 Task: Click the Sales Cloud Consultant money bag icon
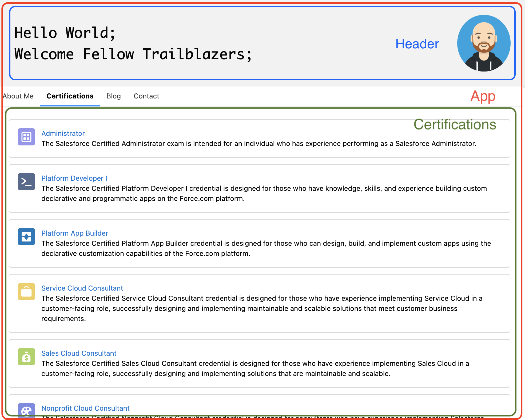(26, 357)
